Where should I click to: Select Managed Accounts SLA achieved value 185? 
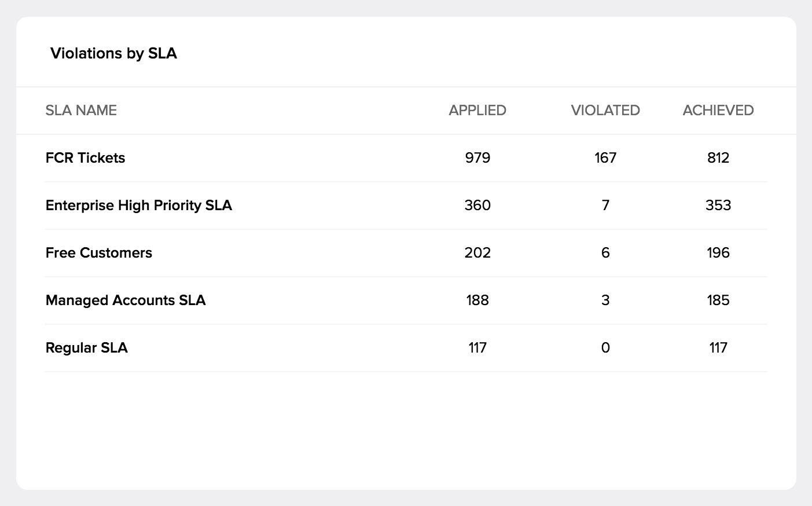[x=718, y=300]
